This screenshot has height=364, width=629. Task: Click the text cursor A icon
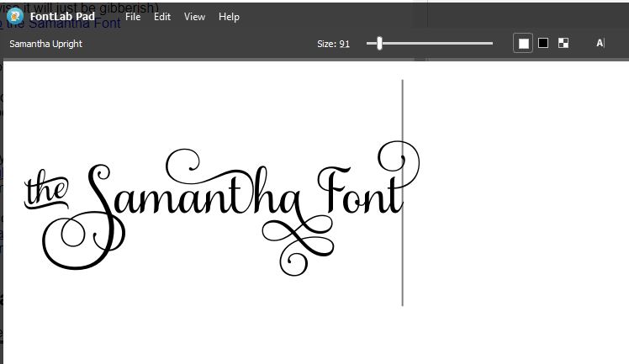600,43
